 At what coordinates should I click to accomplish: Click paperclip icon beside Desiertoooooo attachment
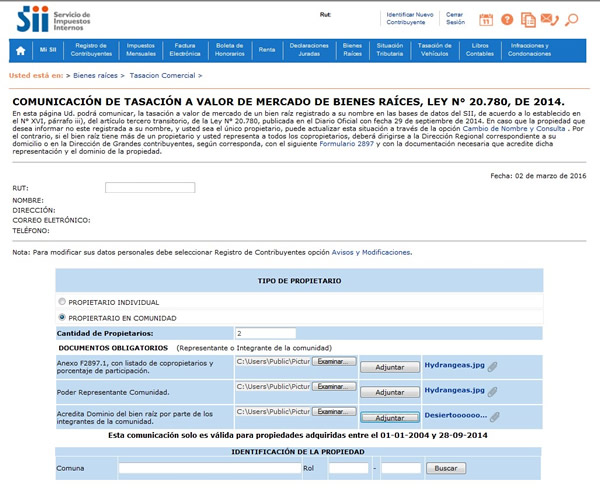point(497,415)
